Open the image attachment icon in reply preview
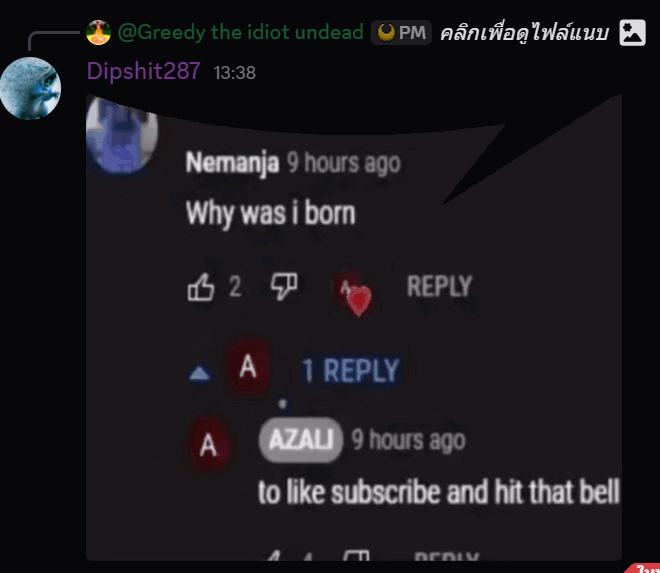 click(632, 32)
